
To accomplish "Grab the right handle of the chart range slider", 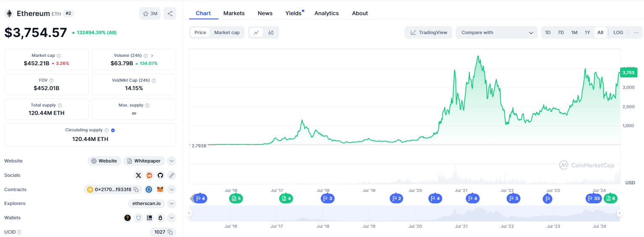I will click(619, 213).
